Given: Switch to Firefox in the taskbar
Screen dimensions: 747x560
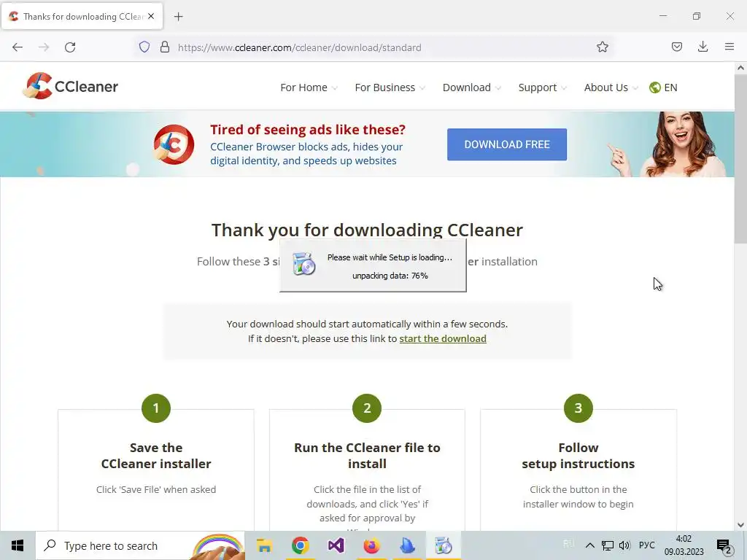Looking at the screenshot, I should pyautogui.click(x=371, y=545).
